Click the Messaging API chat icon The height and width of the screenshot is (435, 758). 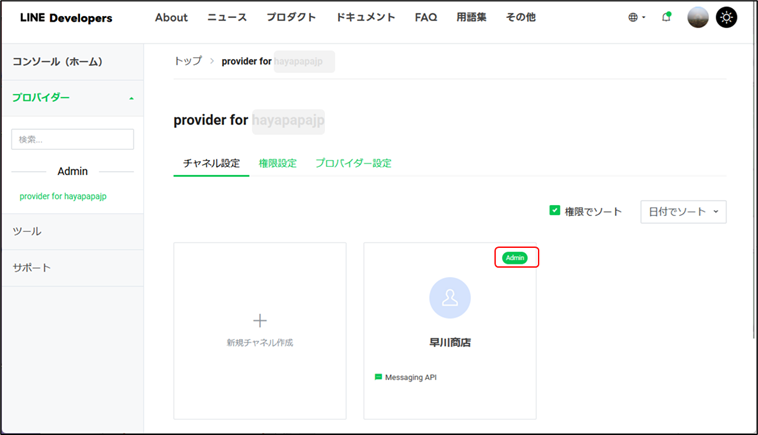coord(378,377)
